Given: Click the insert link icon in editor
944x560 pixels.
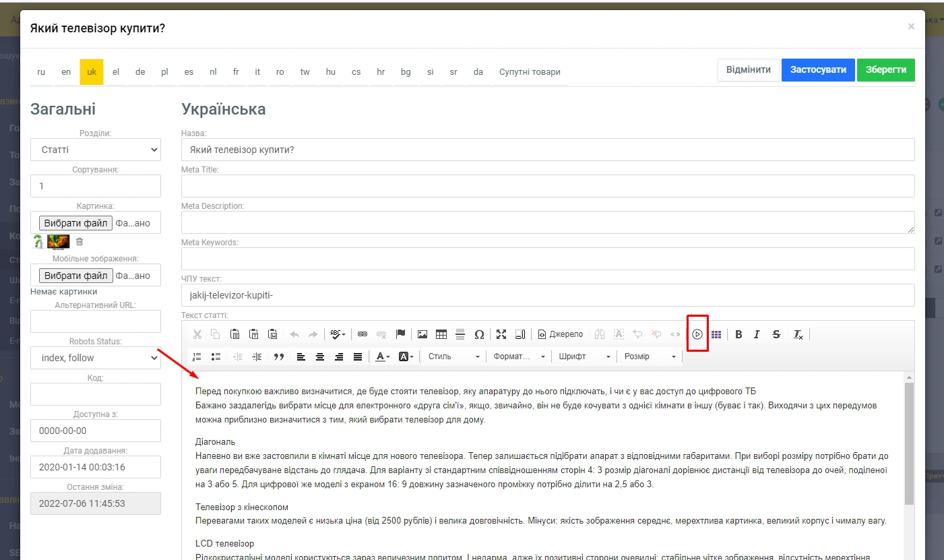Looking at the screenshot, I should 363,334.
